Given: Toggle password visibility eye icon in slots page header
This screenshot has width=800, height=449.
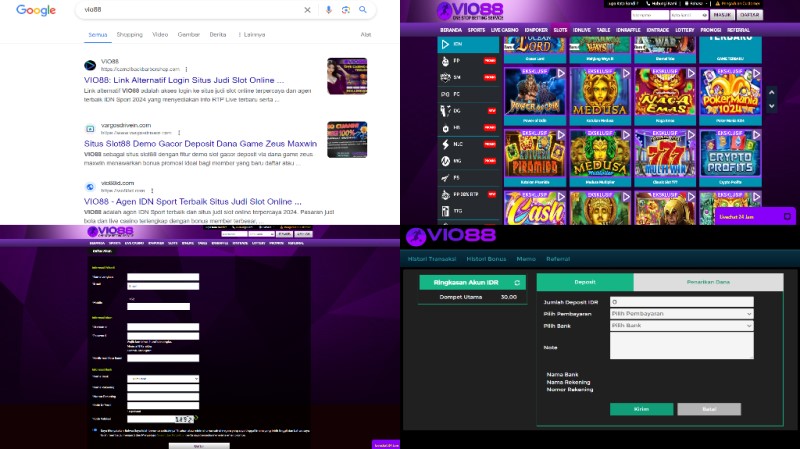Looking at the screenshot, I should (x=705, y=15).
